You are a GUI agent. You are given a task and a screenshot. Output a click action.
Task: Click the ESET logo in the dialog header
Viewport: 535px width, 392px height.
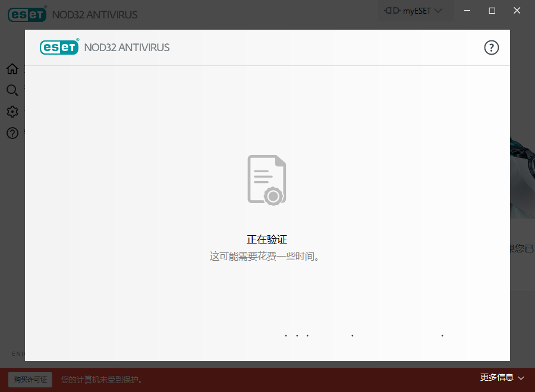(x=59, y=47)
